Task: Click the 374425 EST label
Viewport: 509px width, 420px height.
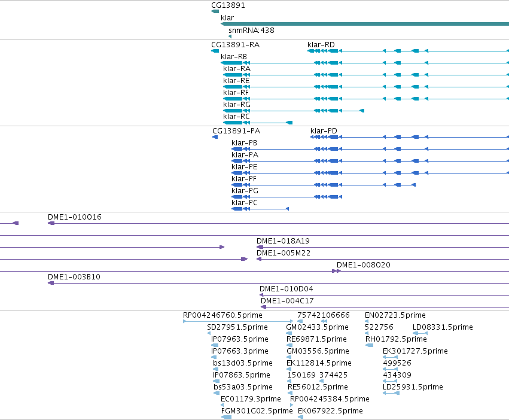Action: pos(333,375)
